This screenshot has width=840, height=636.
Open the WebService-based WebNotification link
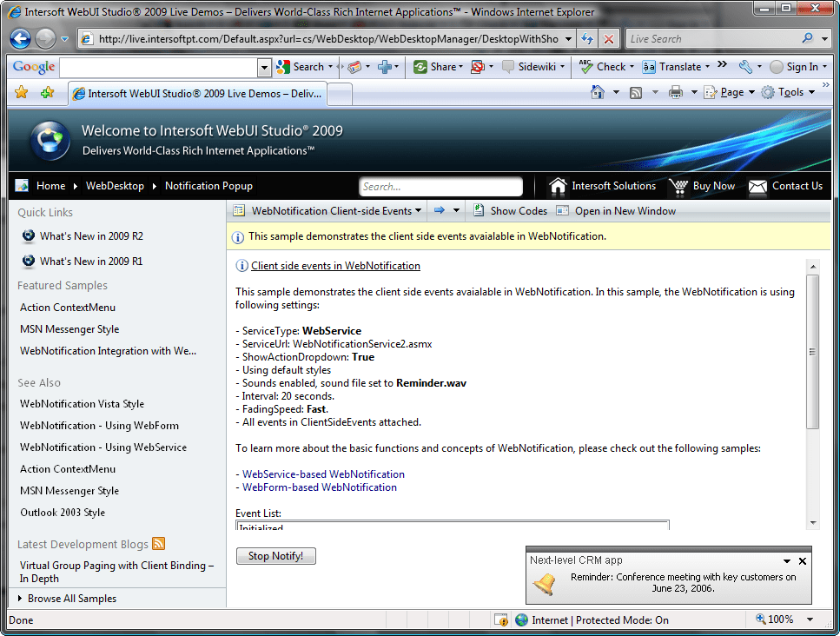321,474
